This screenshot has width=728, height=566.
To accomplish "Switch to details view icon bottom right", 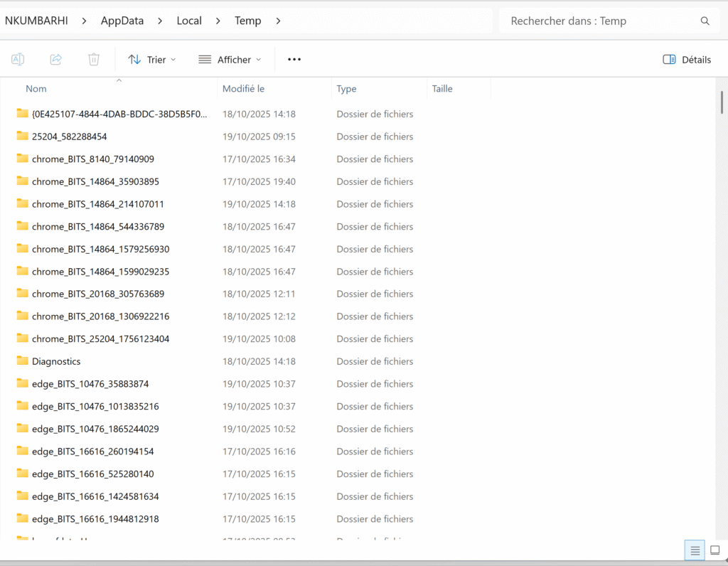I will (695, 550).
